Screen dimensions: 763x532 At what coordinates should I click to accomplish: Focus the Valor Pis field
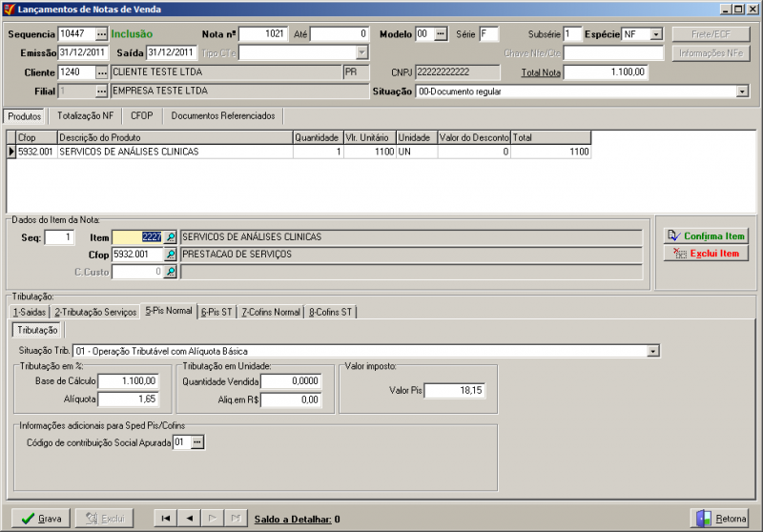coord(455,391)
